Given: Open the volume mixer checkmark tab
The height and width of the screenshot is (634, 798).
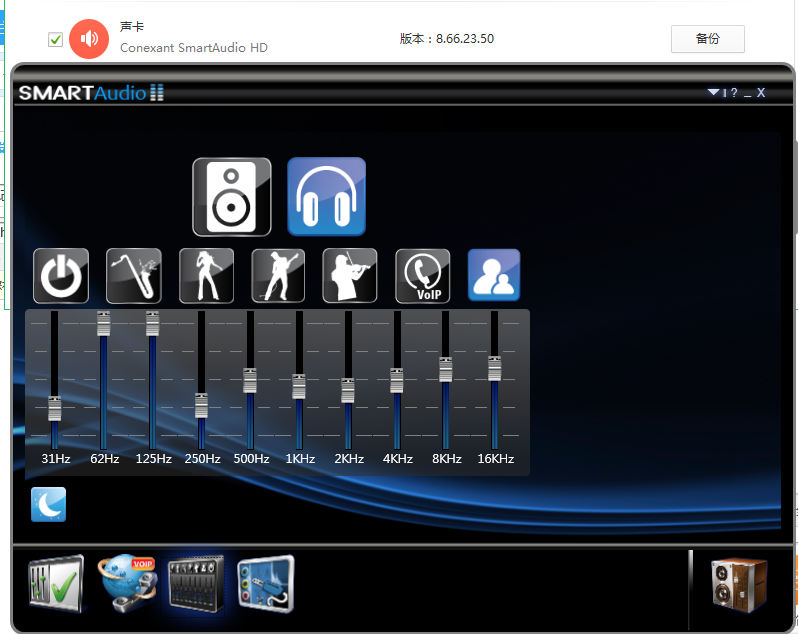Looking at the screenshot, I should pyautogui.click(x=55, y=584).
